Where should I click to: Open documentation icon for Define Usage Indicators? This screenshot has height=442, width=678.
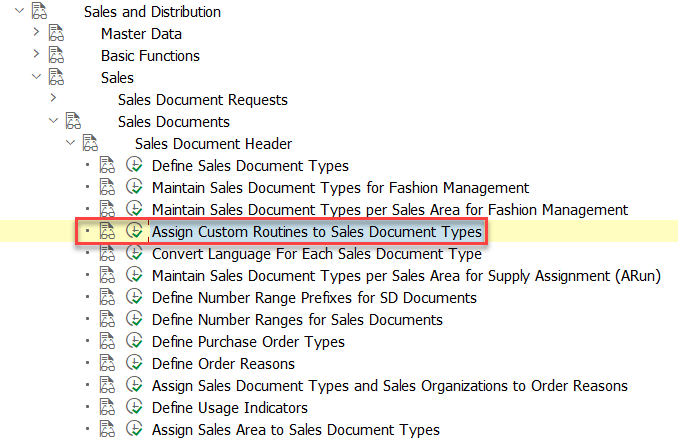tap(107, 407)
